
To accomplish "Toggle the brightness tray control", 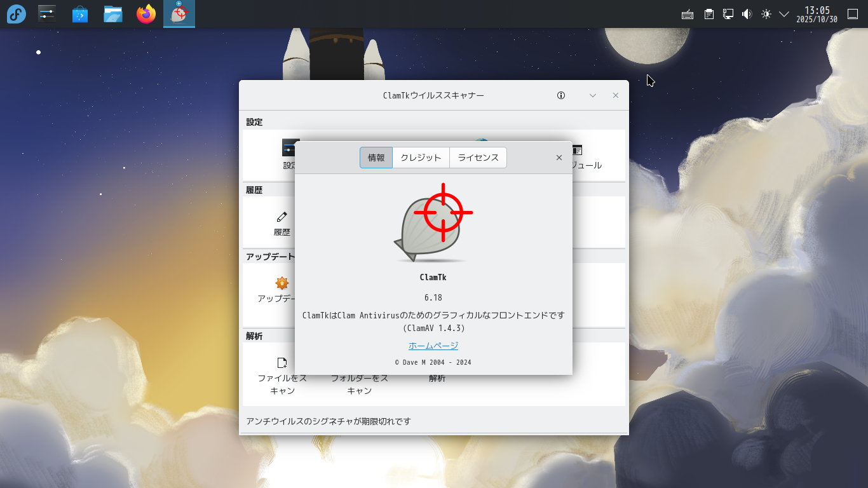I will click(766, 13).
